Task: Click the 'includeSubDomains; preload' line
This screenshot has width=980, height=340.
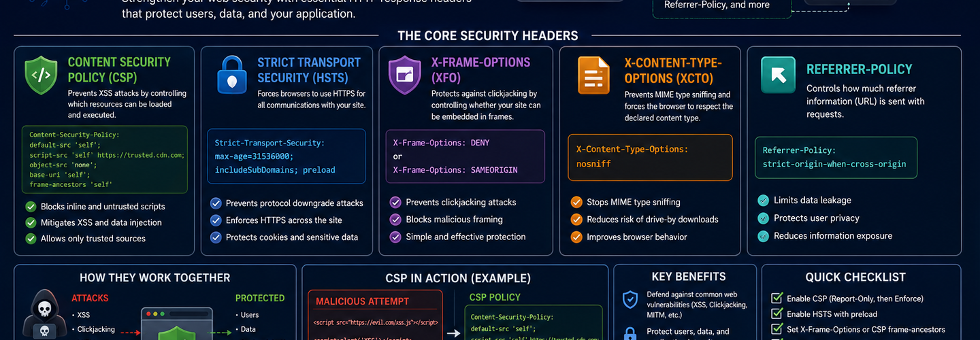Action: pos(275,170)
